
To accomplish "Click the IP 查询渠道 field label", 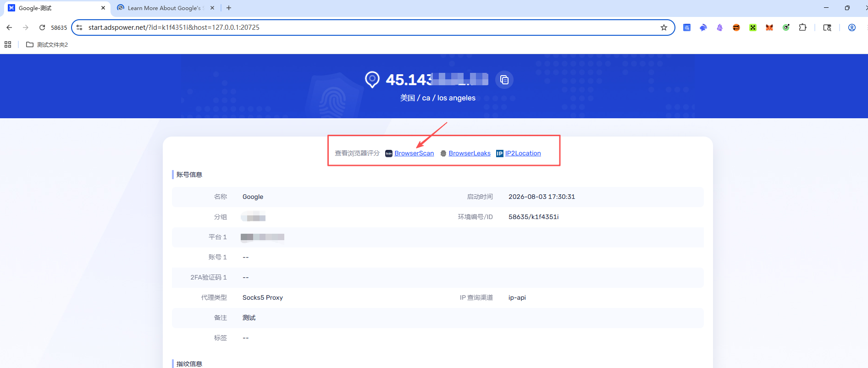I will [x=476, y=297].
